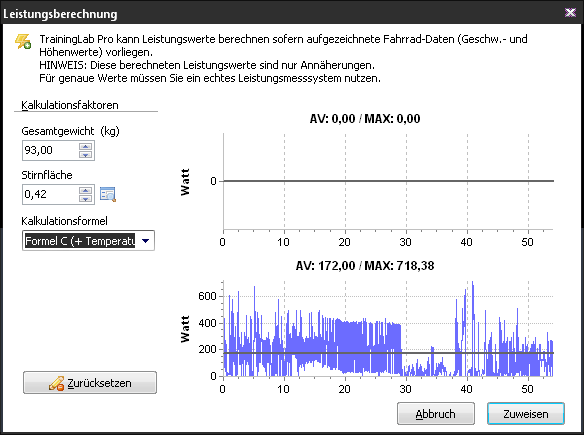Viewport: 584px width, 435px height.
Task: Click the Stirnfläche field showing 0,42
Action: point(51,194)
